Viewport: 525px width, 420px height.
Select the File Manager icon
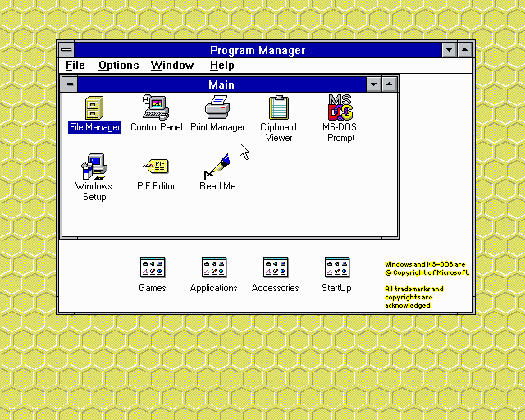point(94,108)
